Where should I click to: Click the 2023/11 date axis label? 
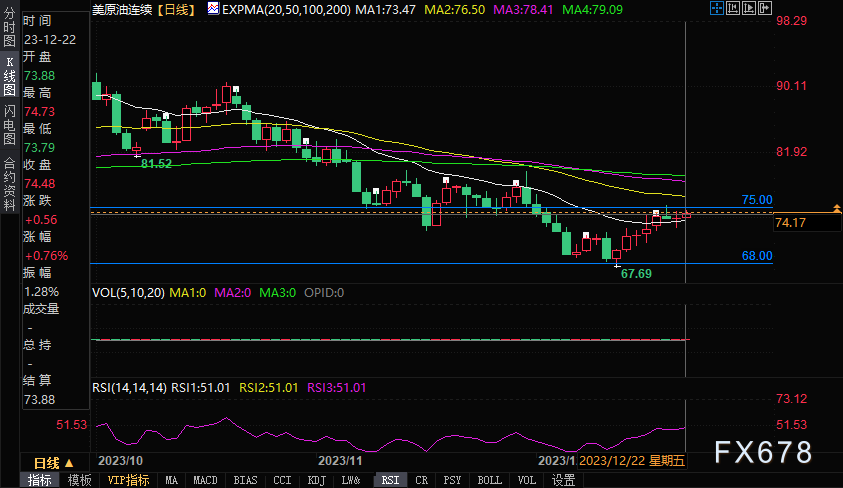pyautogui.click(x=340, y=461)
